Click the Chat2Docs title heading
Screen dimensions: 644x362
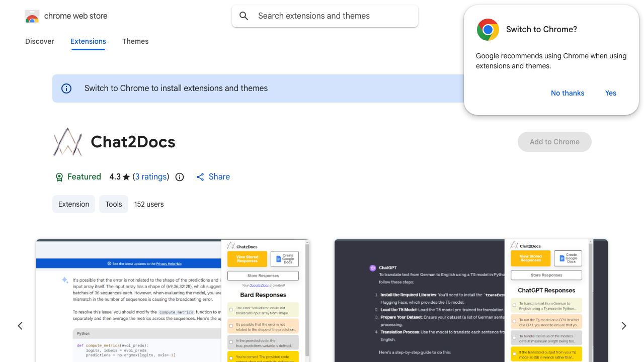click(133, 142)
